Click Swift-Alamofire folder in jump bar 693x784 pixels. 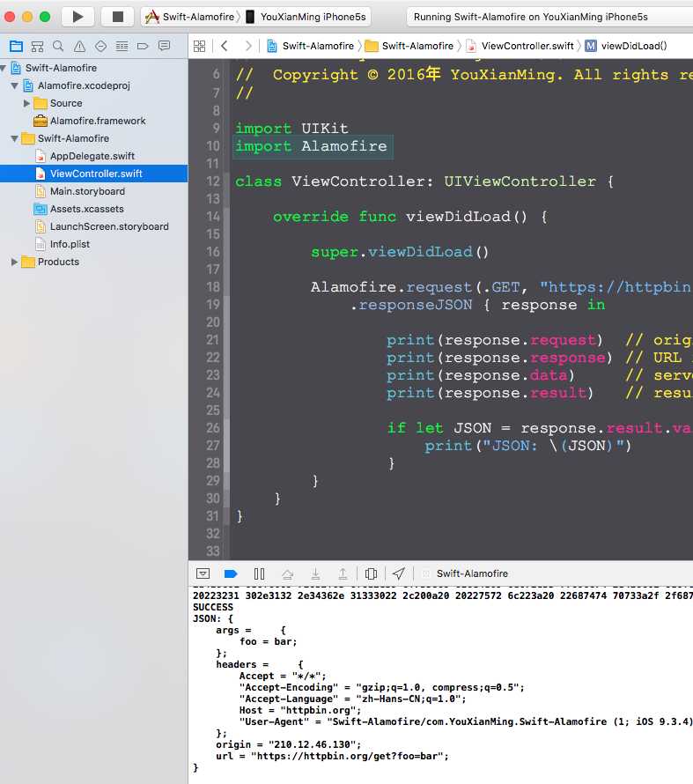(x=409, y=46)
